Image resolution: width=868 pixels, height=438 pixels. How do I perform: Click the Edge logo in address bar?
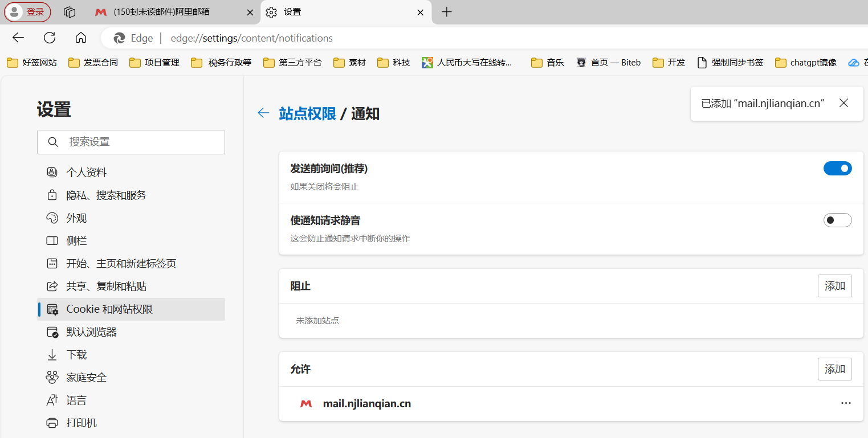coord(119,38)
